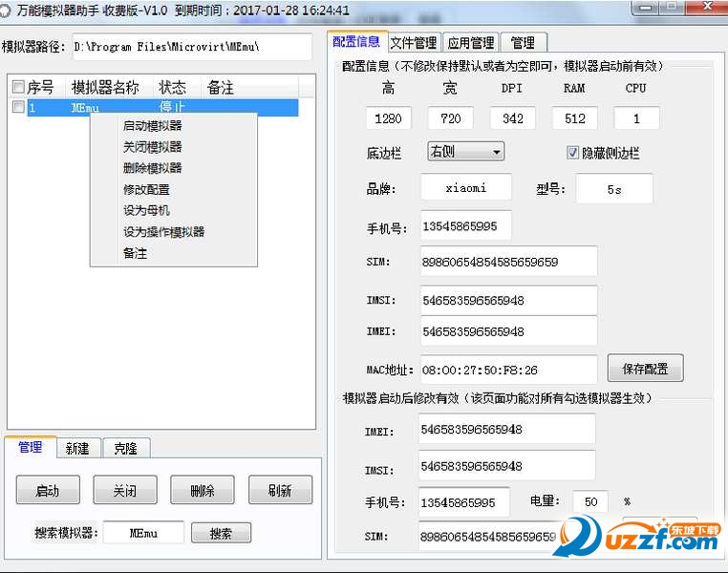Select 关闭模拟器 in the context menu

click(x=152, y=147)
